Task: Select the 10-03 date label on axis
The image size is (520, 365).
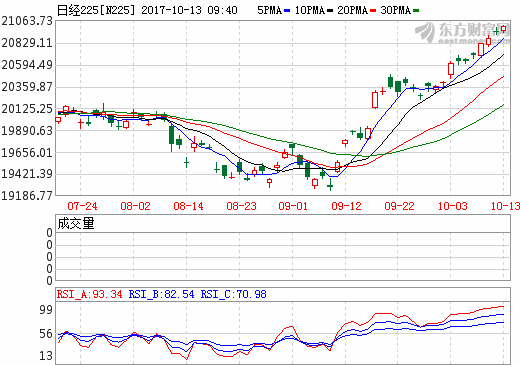Action: (x=452, y=206)
